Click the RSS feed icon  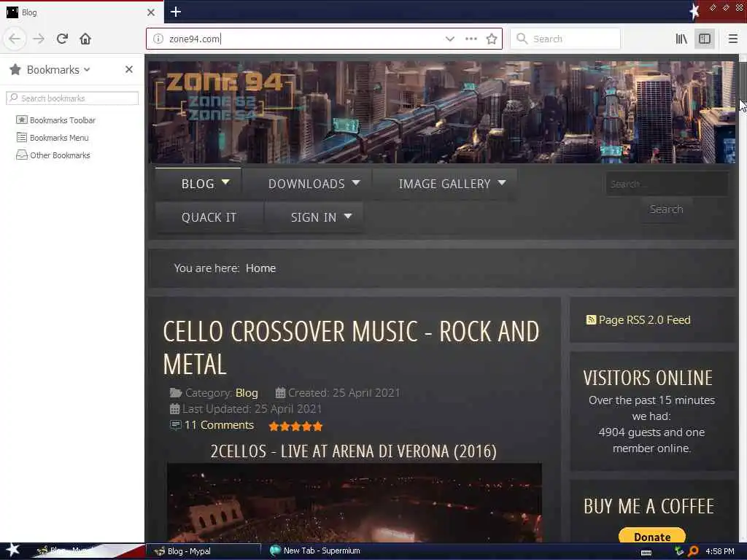[x=591, y=320]
